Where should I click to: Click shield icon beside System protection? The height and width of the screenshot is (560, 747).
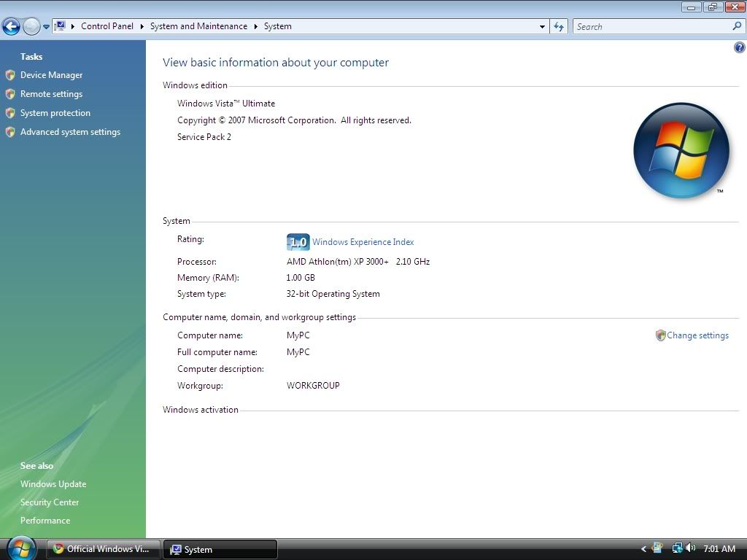(10, 113)
